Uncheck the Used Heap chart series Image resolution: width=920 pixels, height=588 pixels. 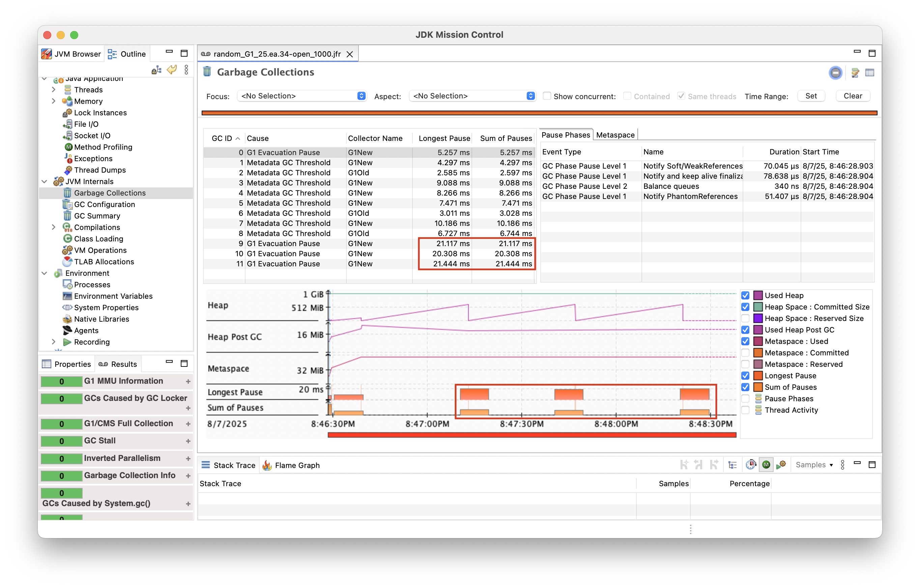[x=745, y=295]
